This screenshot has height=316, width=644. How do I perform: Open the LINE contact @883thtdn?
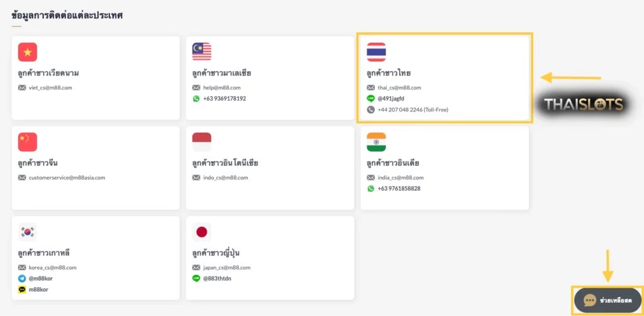pos(217,279)
